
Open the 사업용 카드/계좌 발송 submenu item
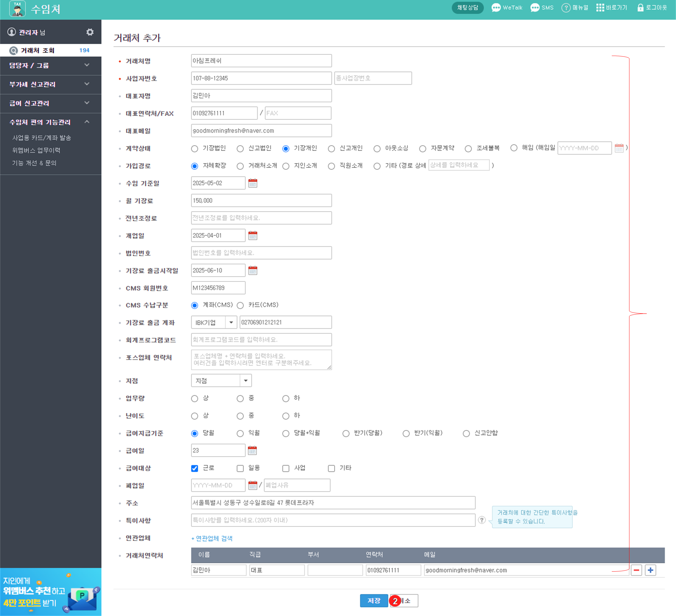[x=42, y=138]
